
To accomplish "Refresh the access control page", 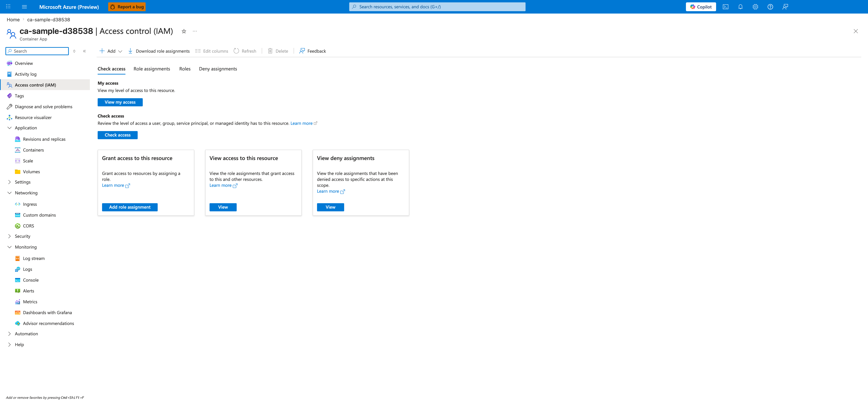I will tap(245, 51).
